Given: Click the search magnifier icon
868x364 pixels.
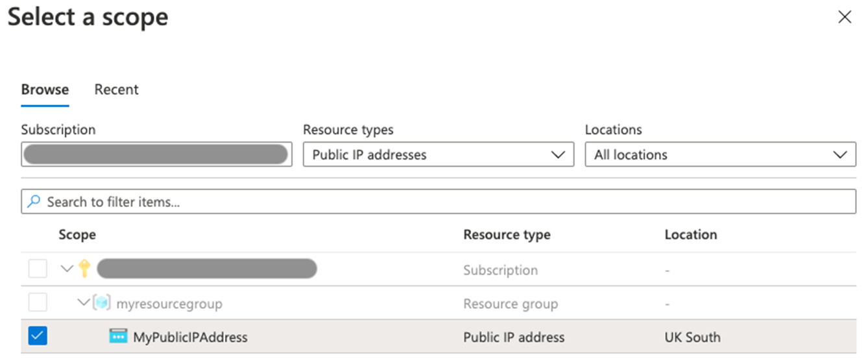Looking at the screenshot, I should tap(34, 202).
